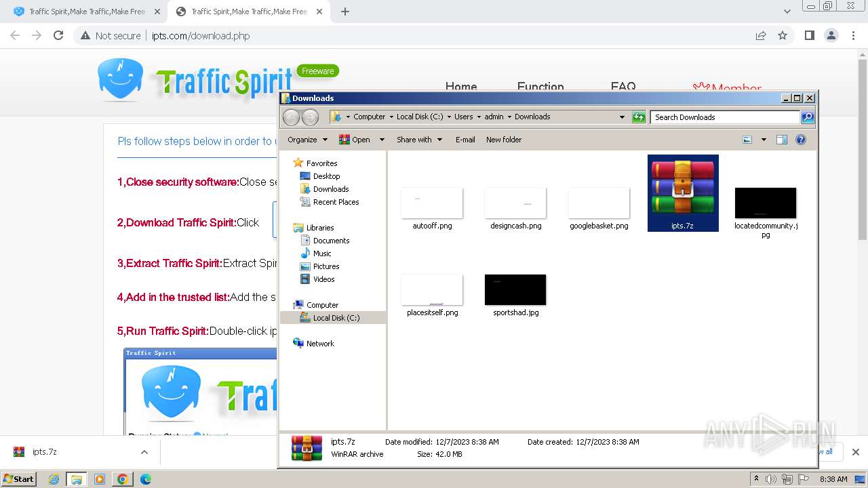This screenshot has height=488, width=868.
Task: Select the locatedcommunity.jpg file thumbnail
Action: click(766, 203)
